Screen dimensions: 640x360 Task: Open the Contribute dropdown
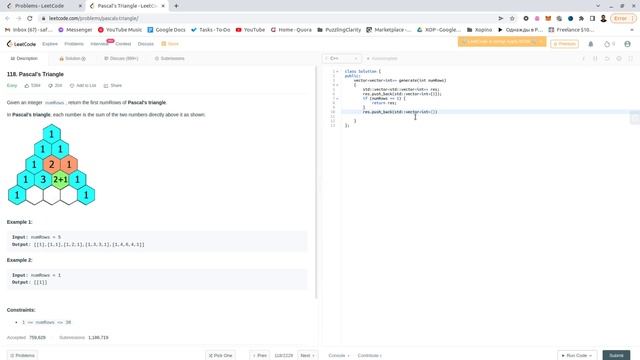[x=370, y=356]
